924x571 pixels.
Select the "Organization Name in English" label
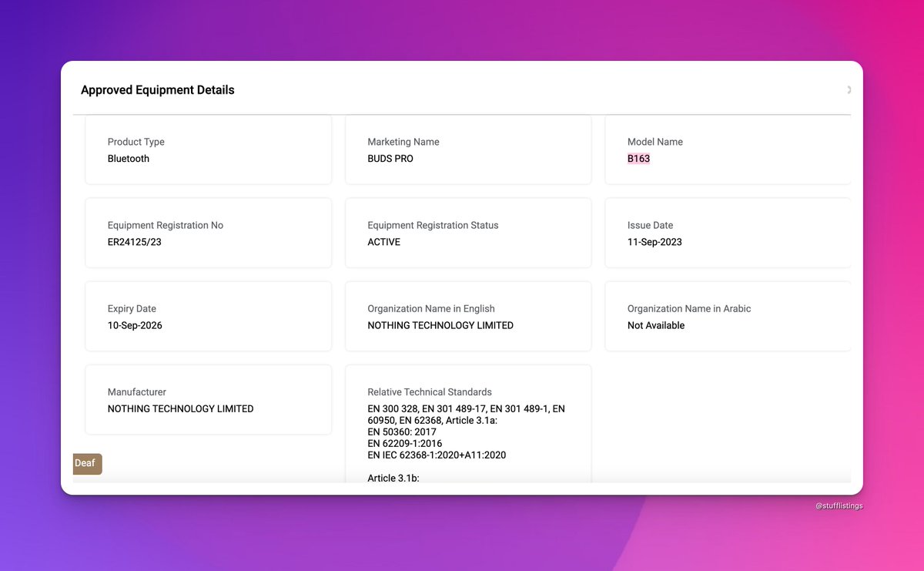(431, 308)
